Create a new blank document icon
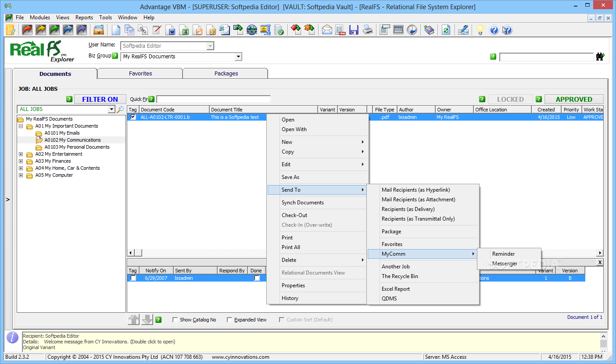616x364 pixels. (x=116, y=30)
